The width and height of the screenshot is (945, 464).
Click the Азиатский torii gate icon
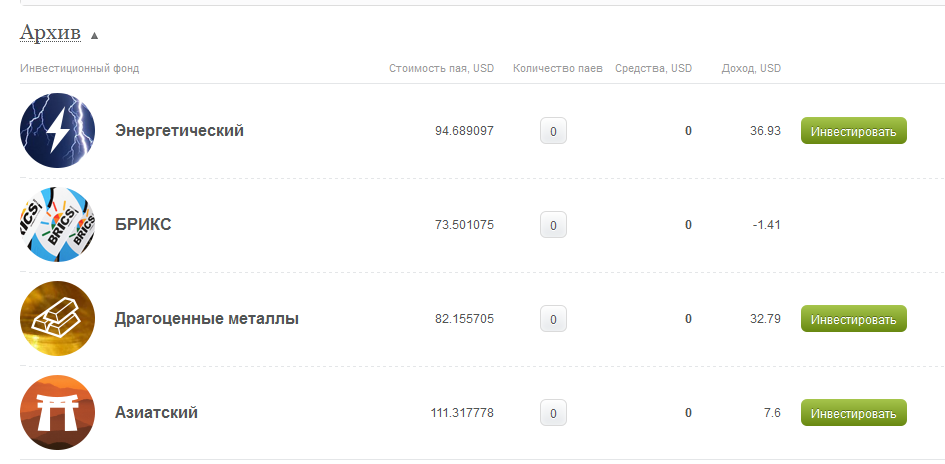[x=57, y=413]
